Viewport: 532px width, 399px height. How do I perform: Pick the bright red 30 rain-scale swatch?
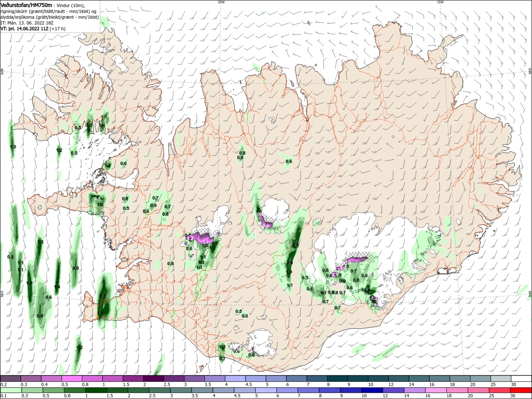521,390
